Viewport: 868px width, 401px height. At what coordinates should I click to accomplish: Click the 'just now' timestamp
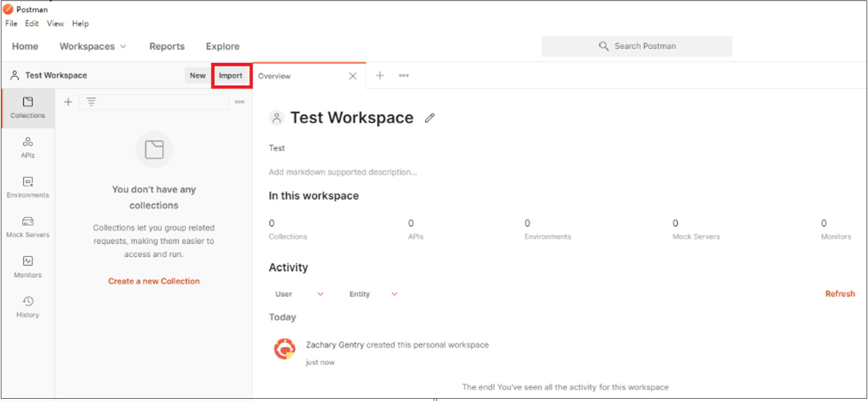(320, 362)
